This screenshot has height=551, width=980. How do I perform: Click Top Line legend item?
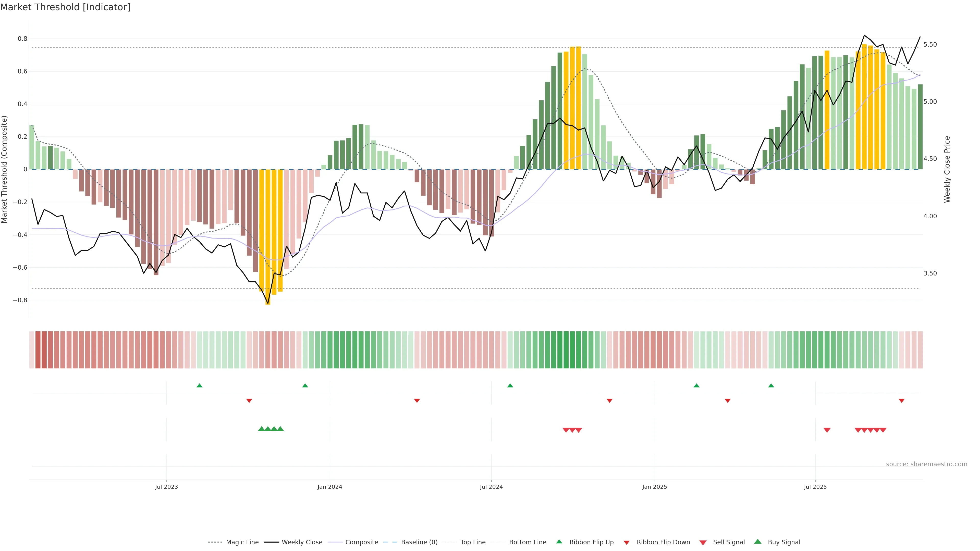coord(473,542)
